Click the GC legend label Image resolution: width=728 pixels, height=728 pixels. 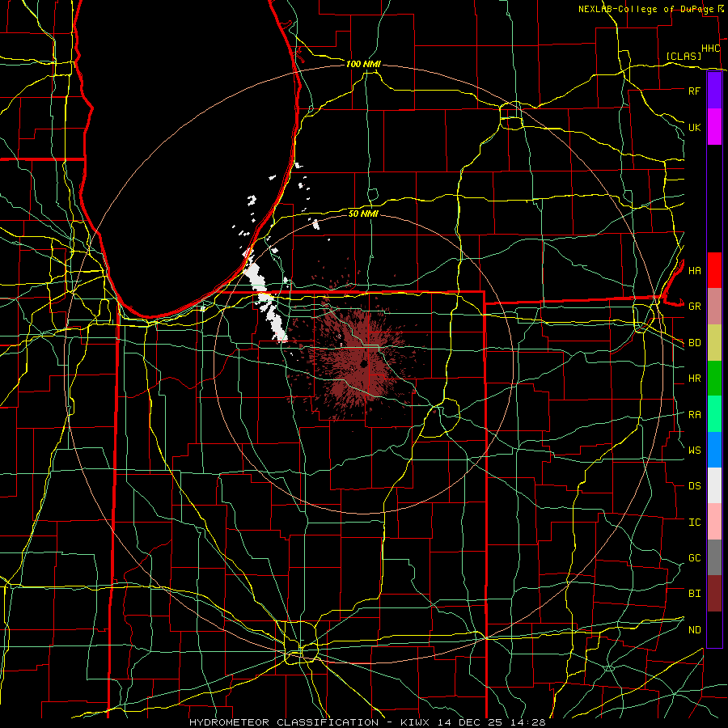pos(694,557)
